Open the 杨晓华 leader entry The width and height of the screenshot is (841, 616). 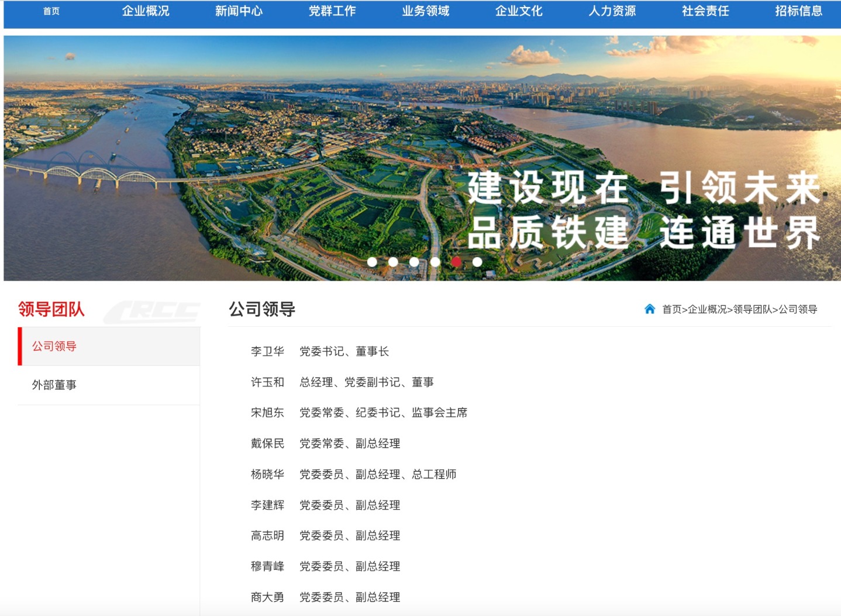pyautogui.click(x=267, y=474)
